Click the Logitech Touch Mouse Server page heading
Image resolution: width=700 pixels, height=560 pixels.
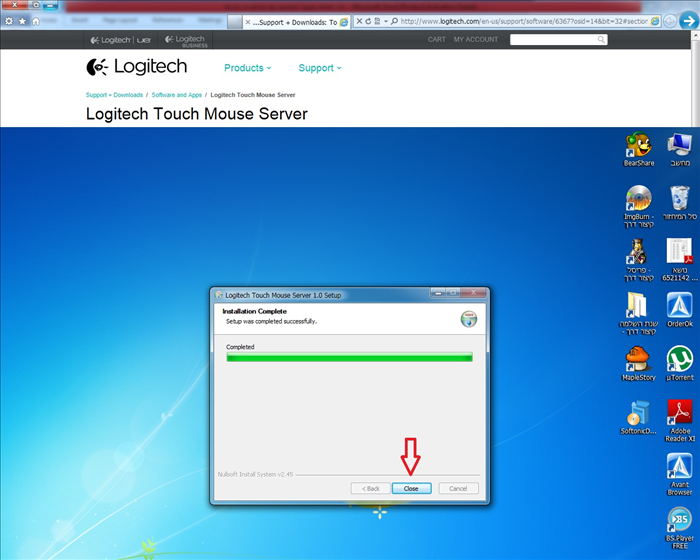click(x=196, y=114)
